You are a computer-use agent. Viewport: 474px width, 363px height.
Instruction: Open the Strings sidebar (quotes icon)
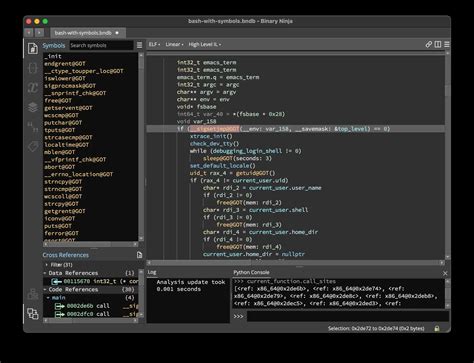[32, 127]
